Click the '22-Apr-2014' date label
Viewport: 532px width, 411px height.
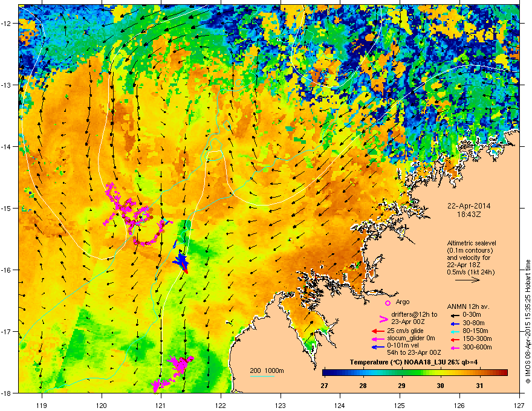469,206
